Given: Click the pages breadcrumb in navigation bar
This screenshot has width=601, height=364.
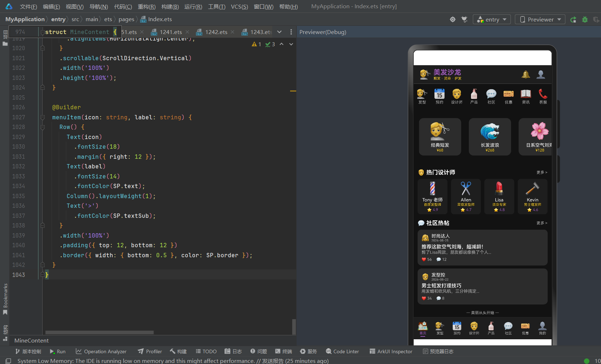Looking at the screenshot, I should point(126,19).
